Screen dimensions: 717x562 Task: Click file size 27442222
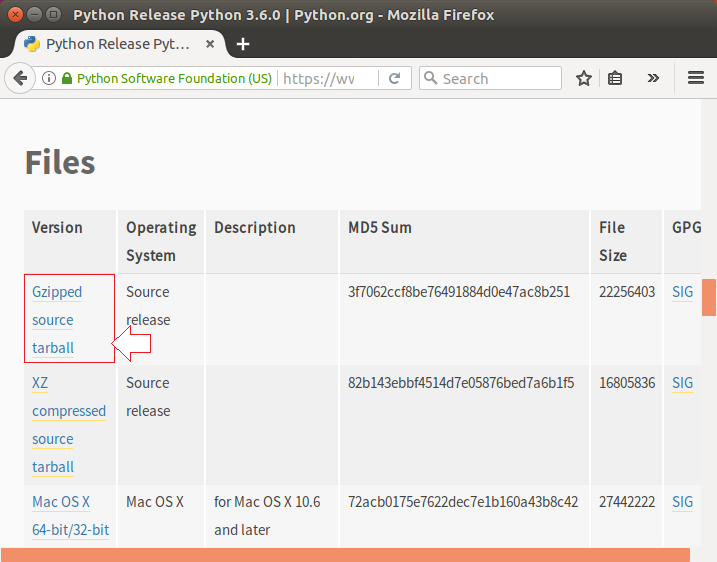[627, 502]
